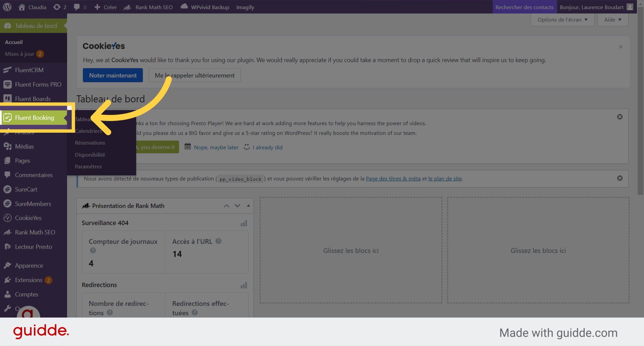Open Comptes sidebar icon
644x346 pixels.
pyautogui.click(x=7, y=294)
